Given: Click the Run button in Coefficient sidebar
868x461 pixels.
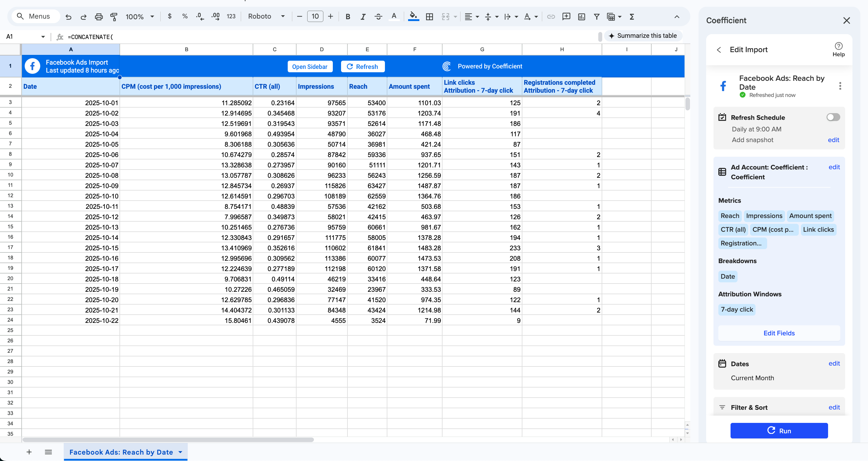Looking at the screenshot, I should [779, 431].
